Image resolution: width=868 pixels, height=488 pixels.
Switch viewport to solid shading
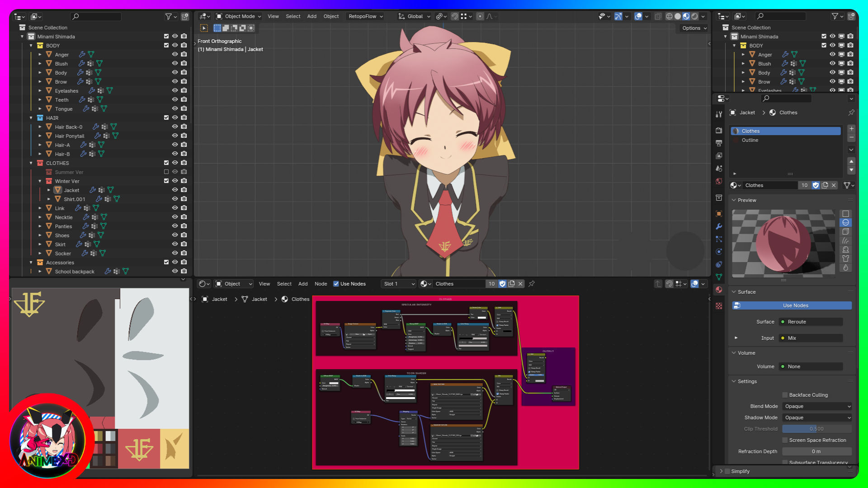click(x=678, y=16)
